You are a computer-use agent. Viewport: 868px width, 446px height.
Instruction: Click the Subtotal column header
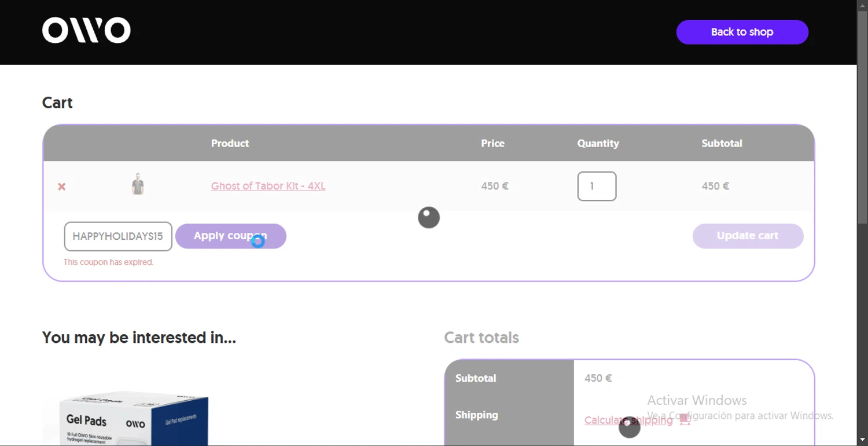(722, 143)
